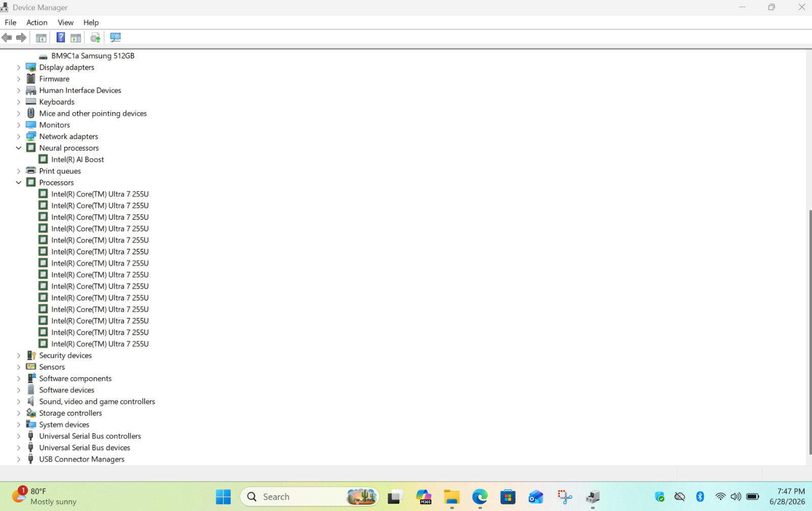812x511 pixels.
Task: Click the Scan for hardware changes icon
Action: tap(116, 38)
